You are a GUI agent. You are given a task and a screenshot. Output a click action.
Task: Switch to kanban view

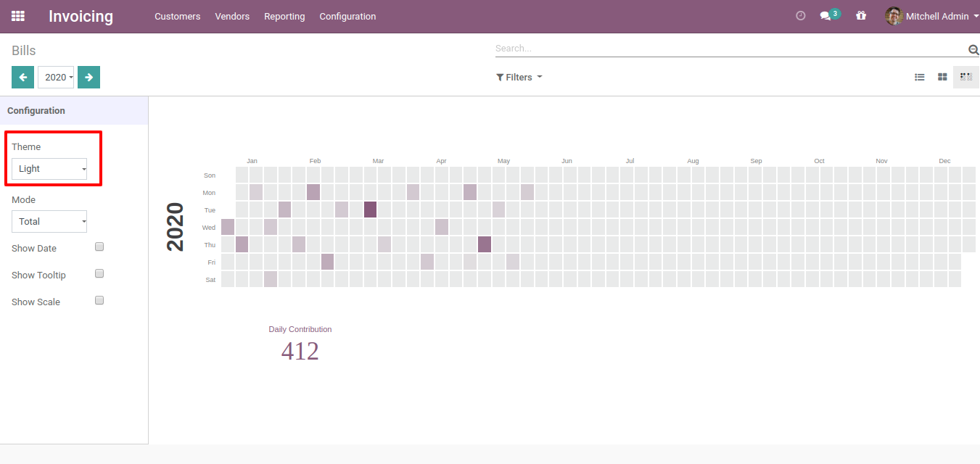tap(942, 77)
